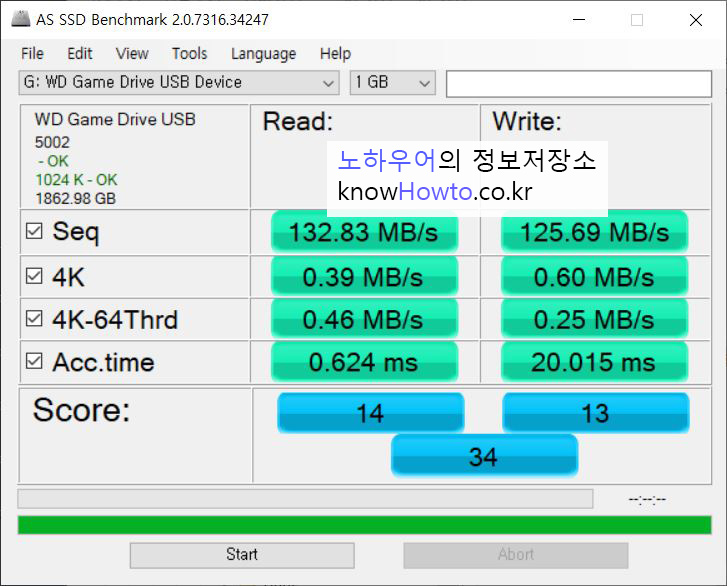
Task: Uncheck the Seq test checkbox
Action: click(x=34, y=231)
